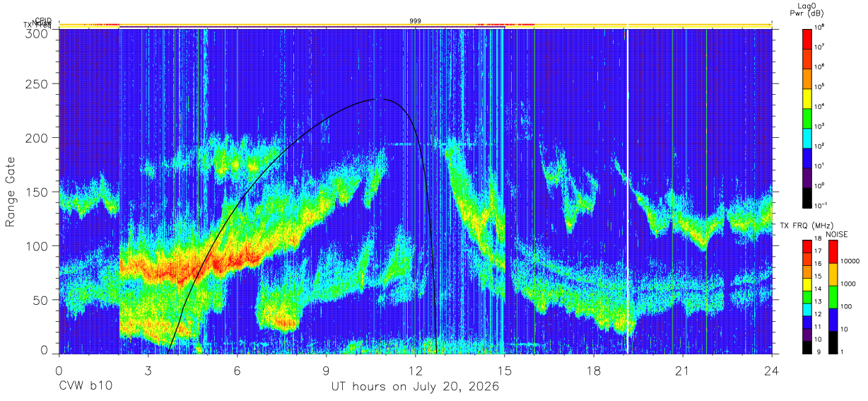Click the 'NOISE' legend title

tap(837, 234)
